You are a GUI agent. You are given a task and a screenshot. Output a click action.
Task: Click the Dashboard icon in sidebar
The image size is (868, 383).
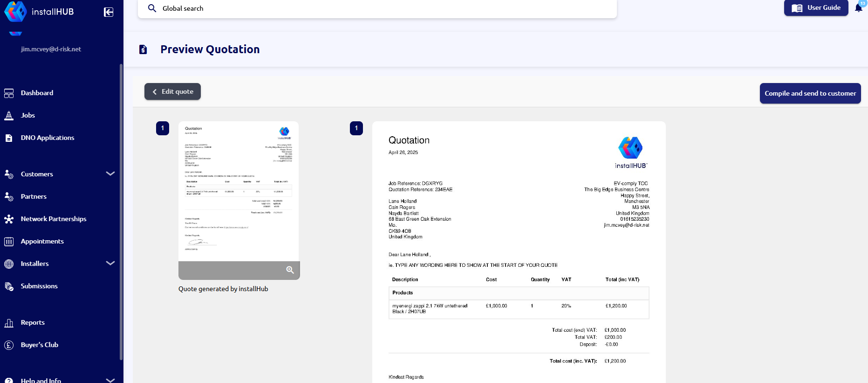click(9, 93)
